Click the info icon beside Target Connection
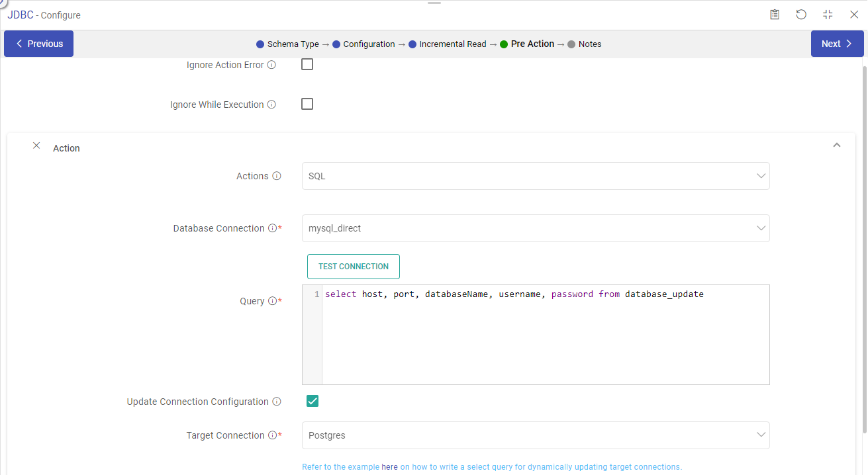The height and width of the screenshot is (475, 868). point(273,435)
